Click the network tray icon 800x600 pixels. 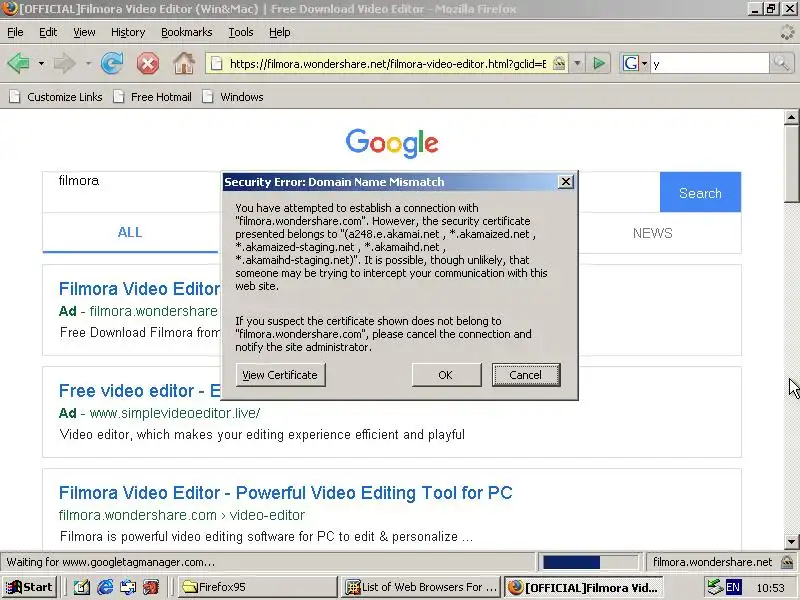(714, 587)
